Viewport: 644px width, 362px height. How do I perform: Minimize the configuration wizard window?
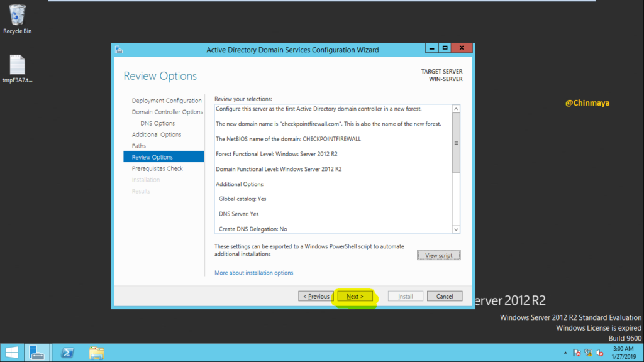click(431, 48)
